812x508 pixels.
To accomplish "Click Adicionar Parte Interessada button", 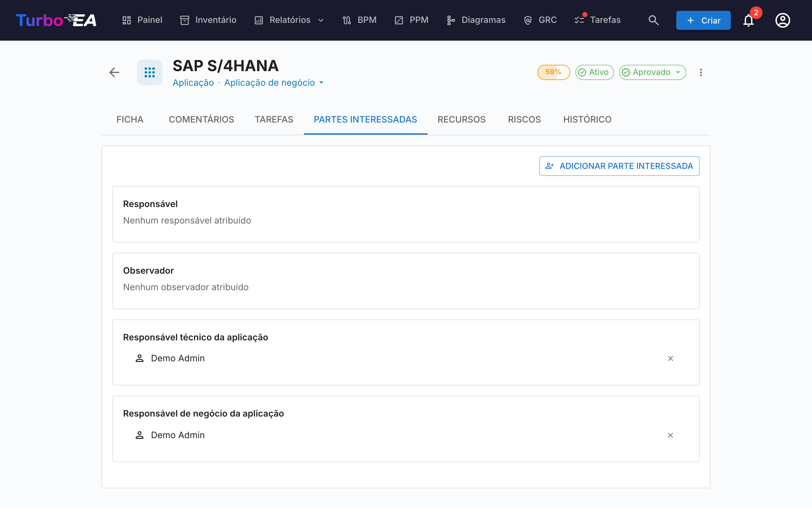I will 619,166.
